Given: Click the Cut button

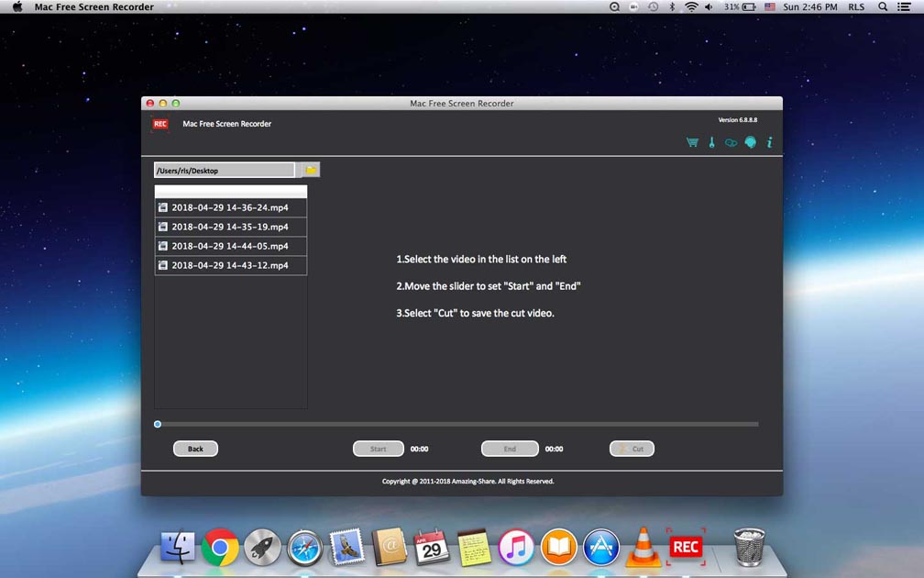Looking at the screenshot, I should [x=632, y=449].
